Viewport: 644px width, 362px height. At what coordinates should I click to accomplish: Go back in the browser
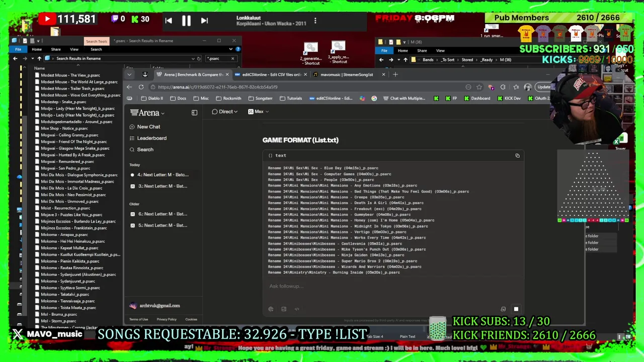[x=129, y=87]
